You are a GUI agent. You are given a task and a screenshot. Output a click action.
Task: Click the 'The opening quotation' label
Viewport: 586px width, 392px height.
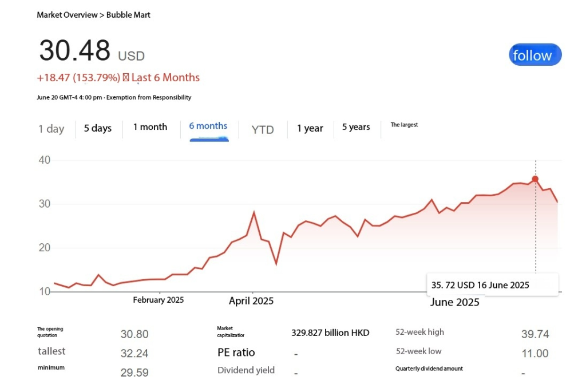click(x=50, y=332)
